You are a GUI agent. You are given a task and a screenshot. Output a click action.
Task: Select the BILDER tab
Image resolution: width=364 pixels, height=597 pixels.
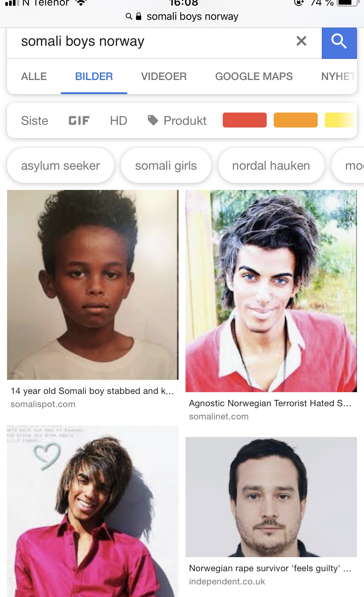94,76
